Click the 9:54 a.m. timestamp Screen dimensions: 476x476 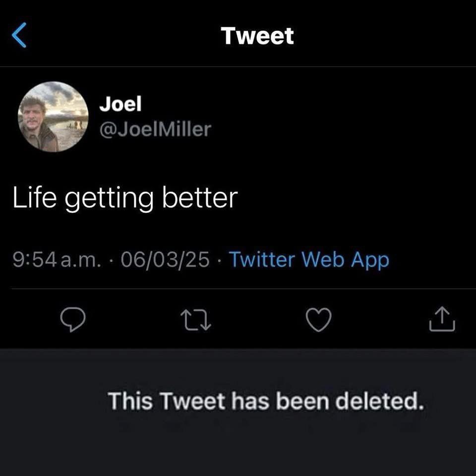pos(57,260)
